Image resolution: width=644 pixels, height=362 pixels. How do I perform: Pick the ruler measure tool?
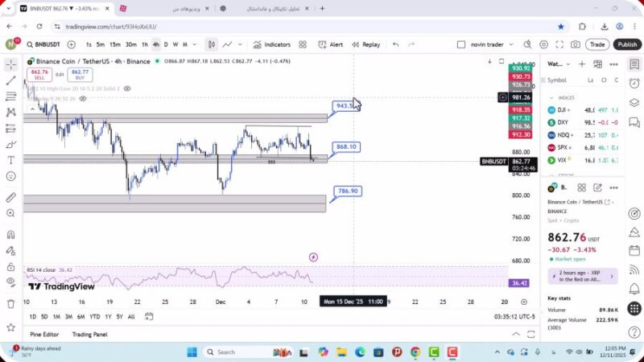(x=10, y=197)
